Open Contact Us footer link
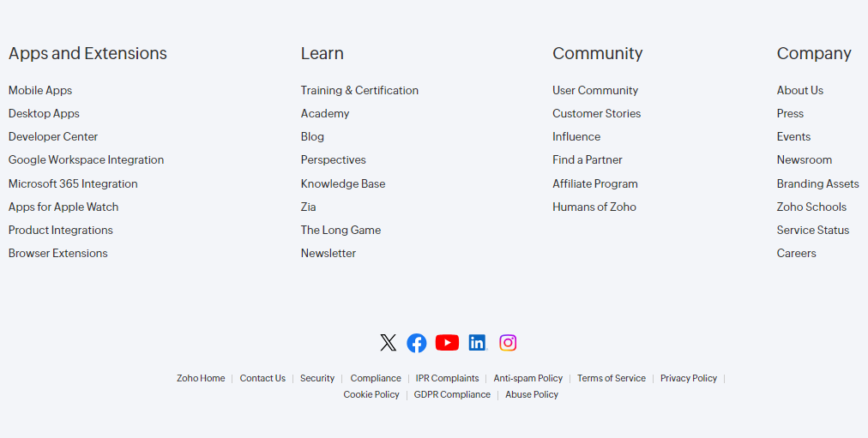Screen dimensions: 868x438 coord(262,378)
